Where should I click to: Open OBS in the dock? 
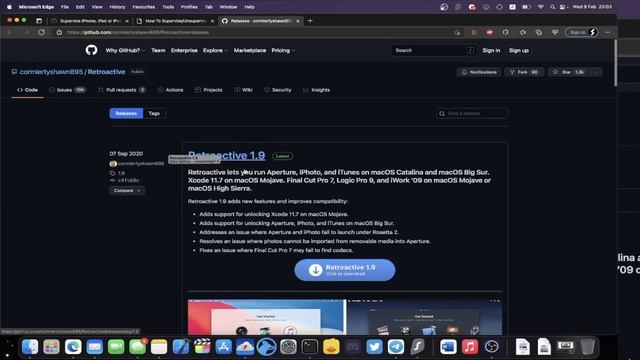(491, 347)
